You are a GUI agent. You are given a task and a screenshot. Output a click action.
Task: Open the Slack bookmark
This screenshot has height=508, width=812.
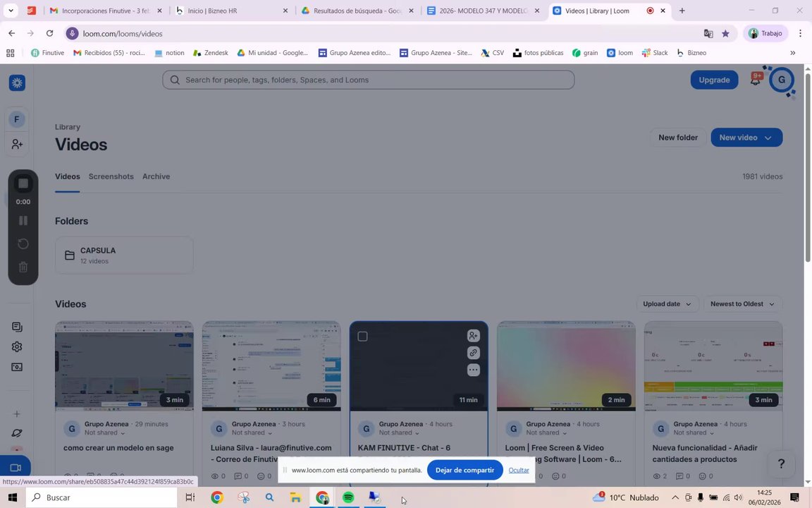point(655,53)
